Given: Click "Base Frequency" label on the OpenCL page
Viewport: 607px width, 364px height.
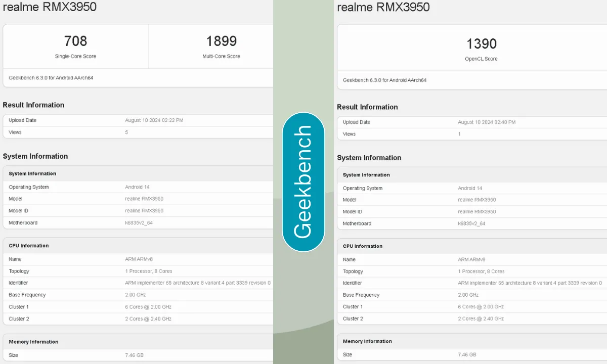Looking at the screenshot, I should click(x=361, y=295).
